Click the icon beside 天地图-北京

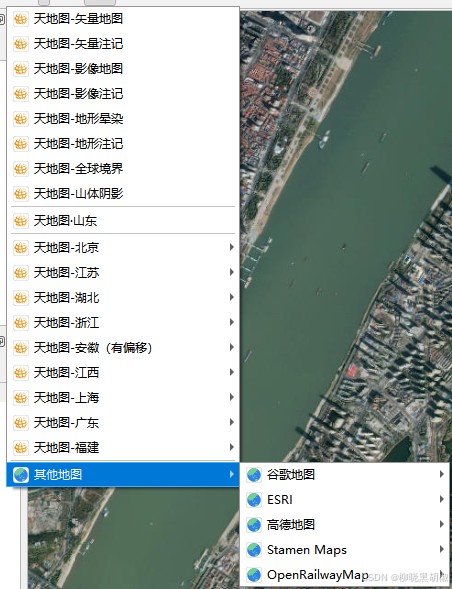tap(21, 248)
